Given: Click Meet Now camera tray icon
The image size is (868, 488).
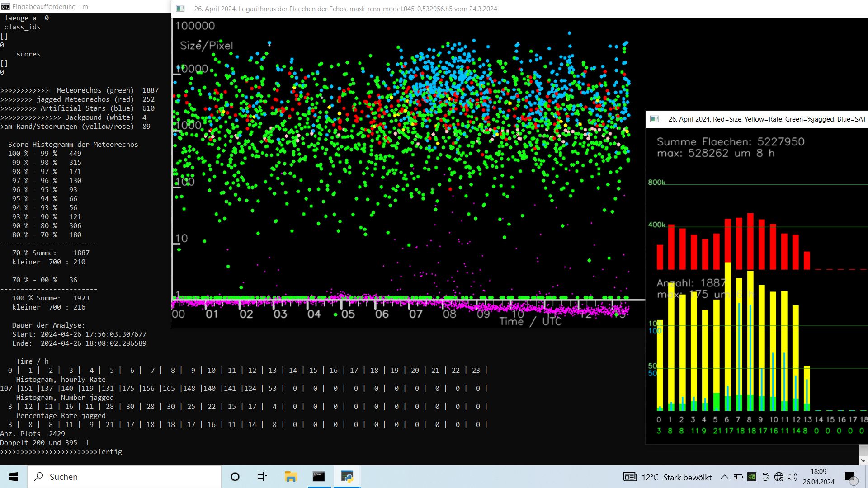Looking at the screenshot, I should click(765, 477).
